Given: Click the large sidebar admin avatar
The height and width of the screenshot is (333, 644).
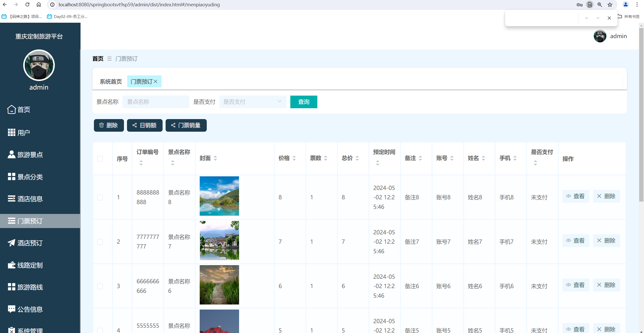Looking at the screenshot, I should coord(39,65).
